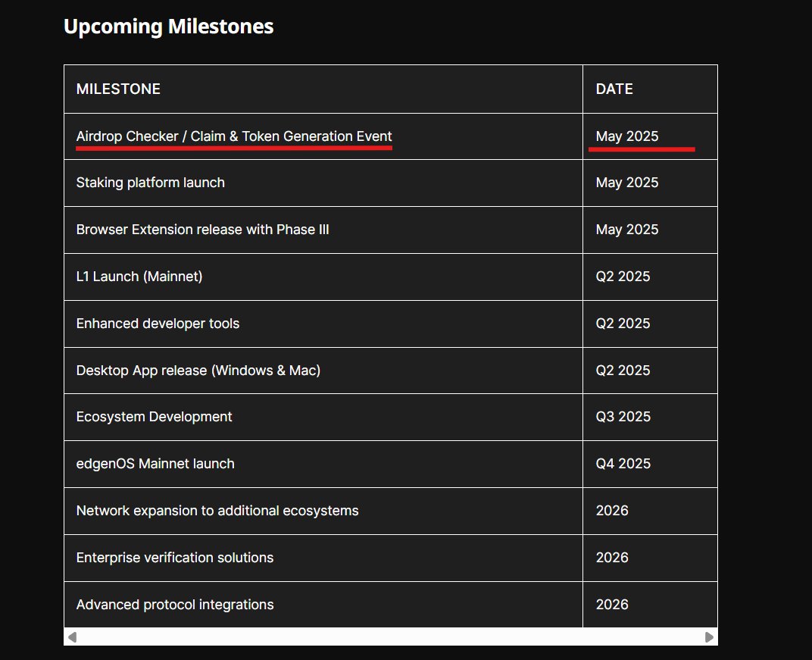This screenshot has height=660, width=812.
Task: Select Browser Extension release with Phase III
Action: pos(202,230)
